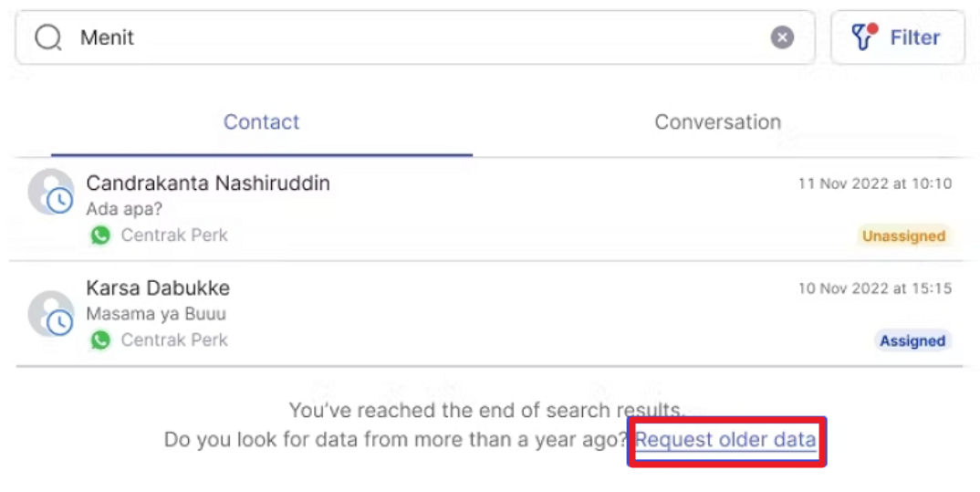Viewport: 980px width, 492px height.
Task: Click the funnel icon in Filter button
Action: [862, 37]
